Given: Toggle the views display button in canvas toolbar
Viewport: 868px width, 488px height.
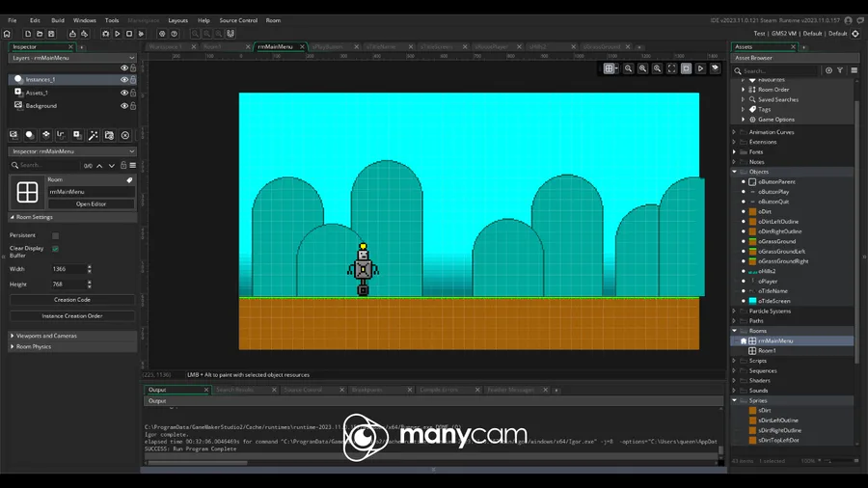Looking at the screenshot, I should click(x=686, y=68).
